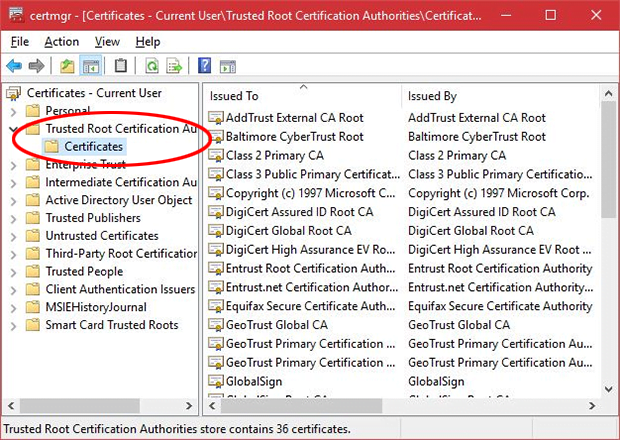Viewport: 620px width, 440px height.
Task: Click the Trusted Publishers folder icon
Action: tap(33, 218)
